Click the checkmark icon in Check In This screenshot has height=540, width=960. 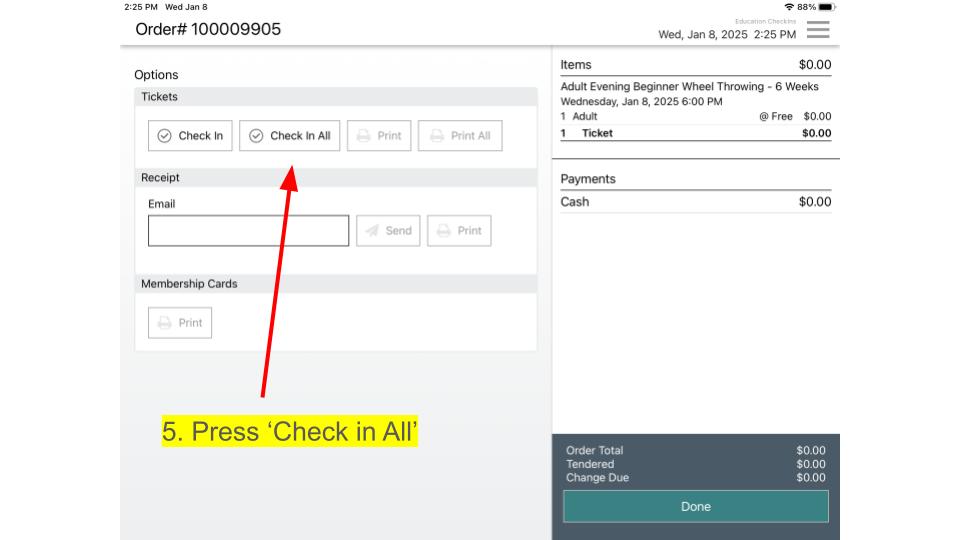click(165, 136)
